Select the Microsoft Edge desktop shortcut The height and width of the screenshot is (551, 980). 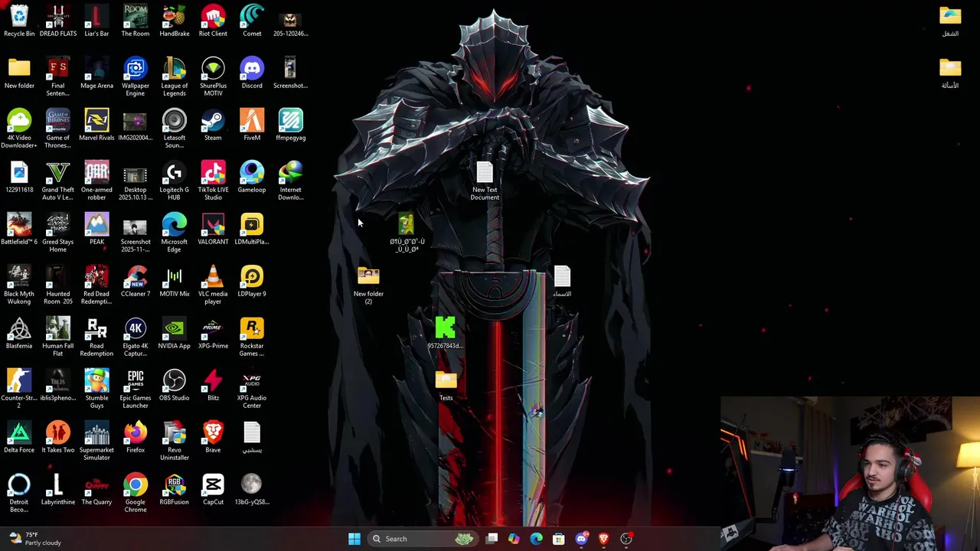click(x=175, y=233)
